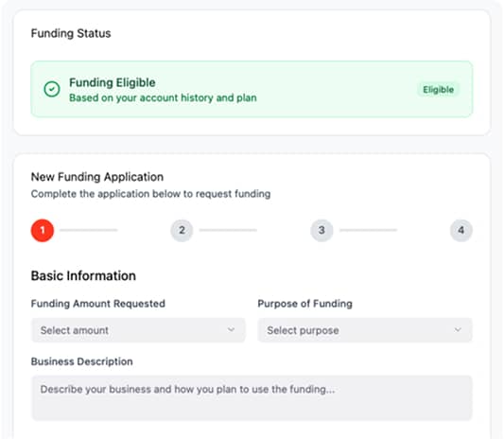Click the chevron arrow in Select purpose

click(458, 329)
